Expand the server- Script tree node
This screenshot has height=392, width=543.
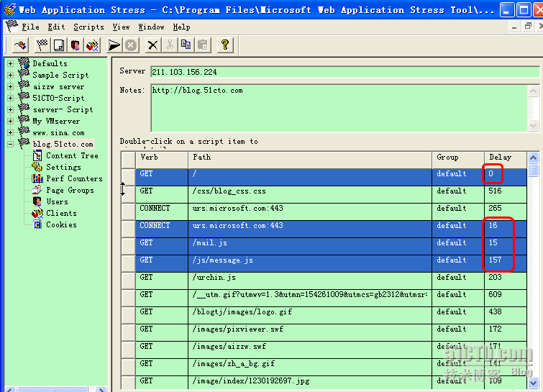[x=10, y=110]
